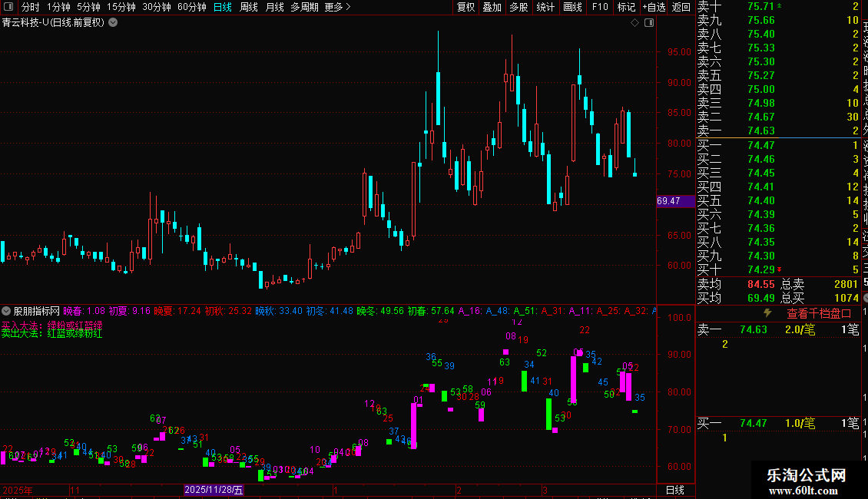This screenshot has height=499, width=868.
Task: Switch to 周线 weekly chart
Action: [x=249, y=7]
